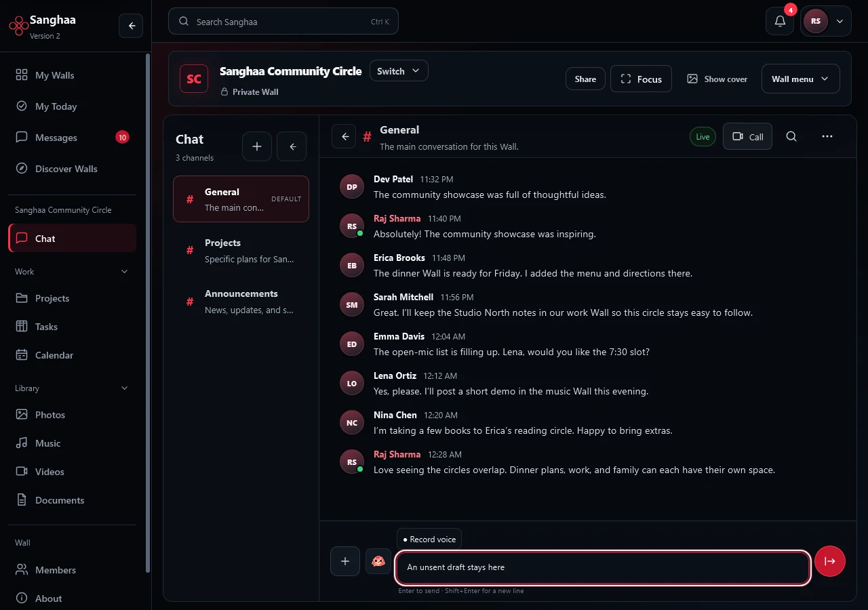
Task: Start a video Call
Action: click(747, 136)
